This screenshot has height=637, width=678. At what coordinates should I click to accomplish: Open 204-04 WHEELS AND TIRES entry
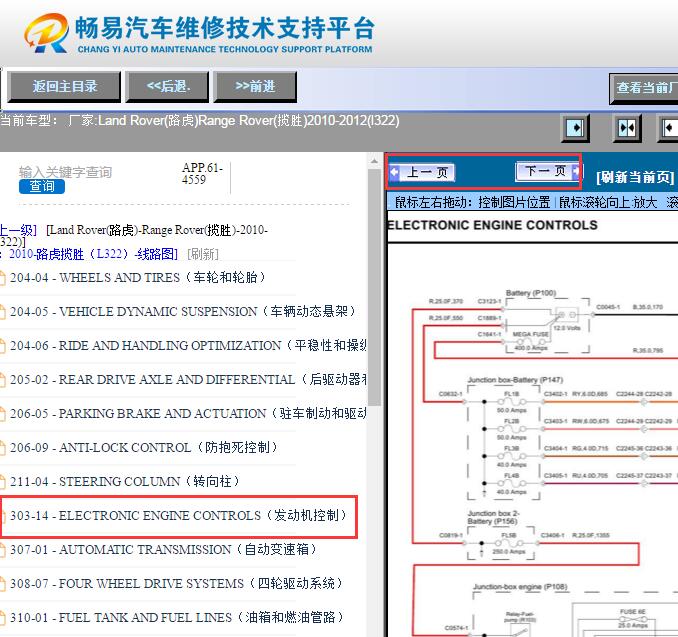[138, 278]
